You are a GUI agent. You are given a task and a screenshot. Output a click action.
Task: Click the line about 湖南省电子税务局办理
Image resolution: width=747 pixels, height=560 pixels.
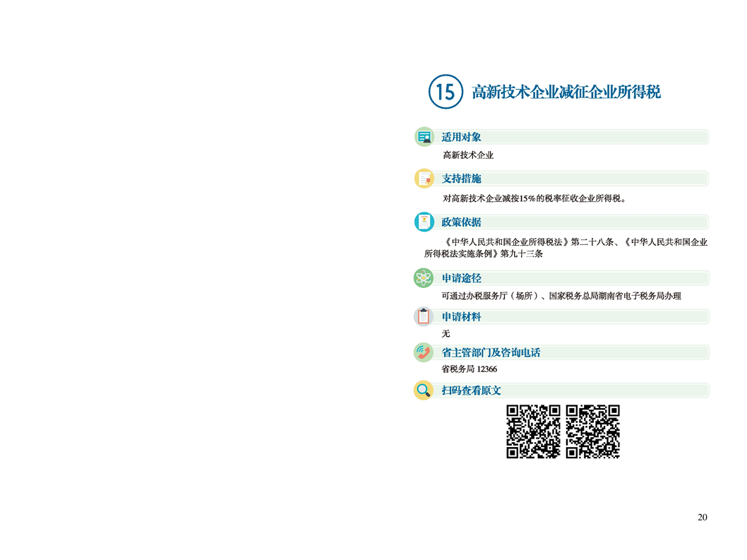[x=561, y=296]
